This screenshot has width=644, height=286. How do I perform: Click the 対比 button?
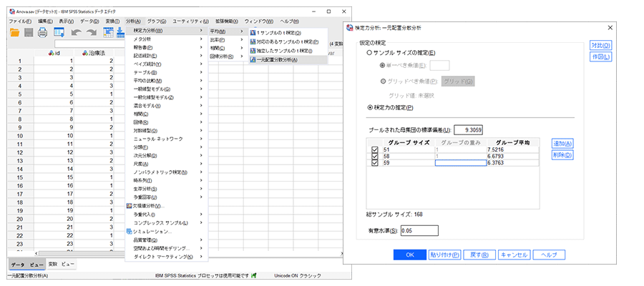click(x=601, y=45)
